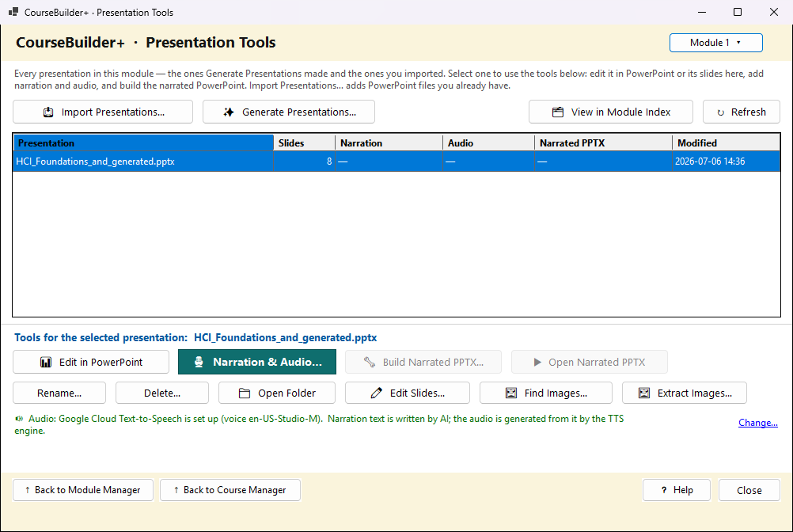Click the pencil icon on Edit Slides
The image size is (793, 532).
(x=376, y=393)
